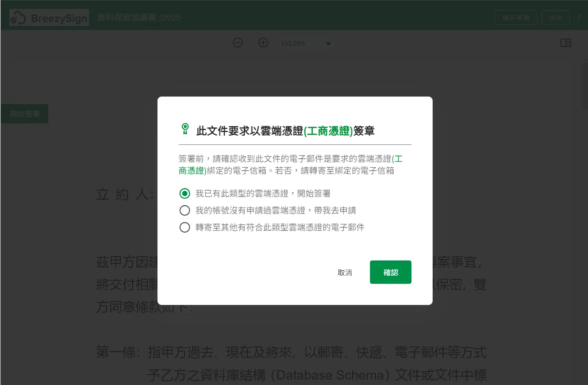Click the 開始簽署 menu item
This screenshot has width=588, height=385.
point(24,114)
